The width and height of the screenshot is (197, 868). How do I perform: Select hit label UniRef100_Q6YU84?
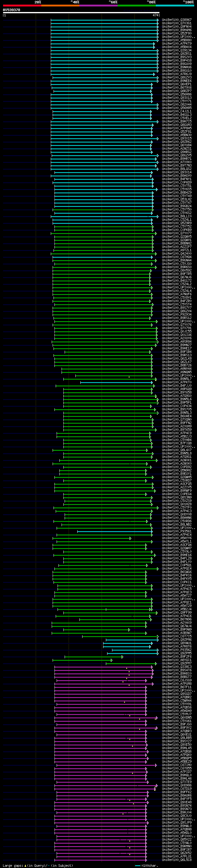click(x=177, y=145)
